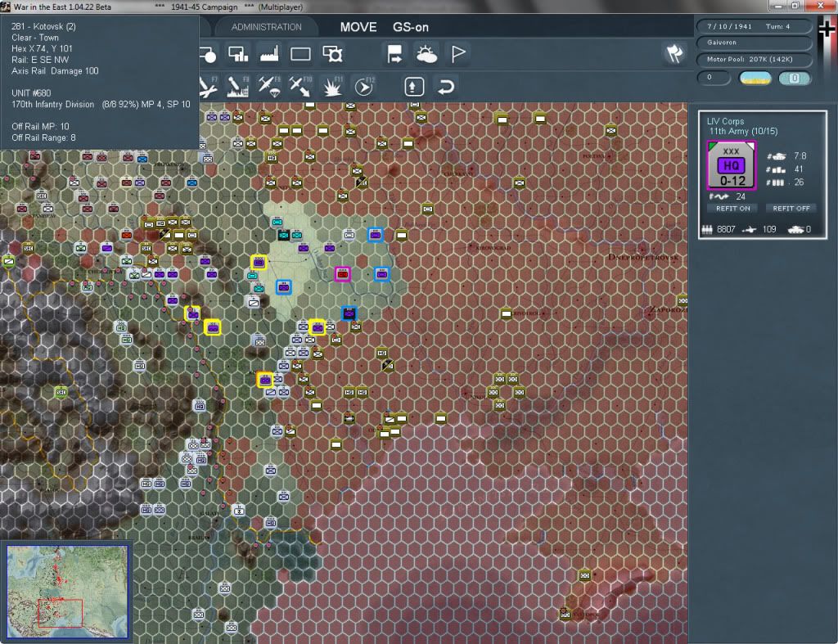Click the partially hidden circle-shape toolbar icon
838x644 pixels.
click(x=208, y=54)
